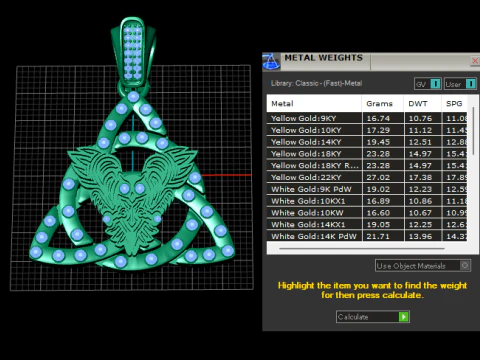Click the 12.23 DWT value
This screenshot has height=360, width=480.
(x=420, y=189)
